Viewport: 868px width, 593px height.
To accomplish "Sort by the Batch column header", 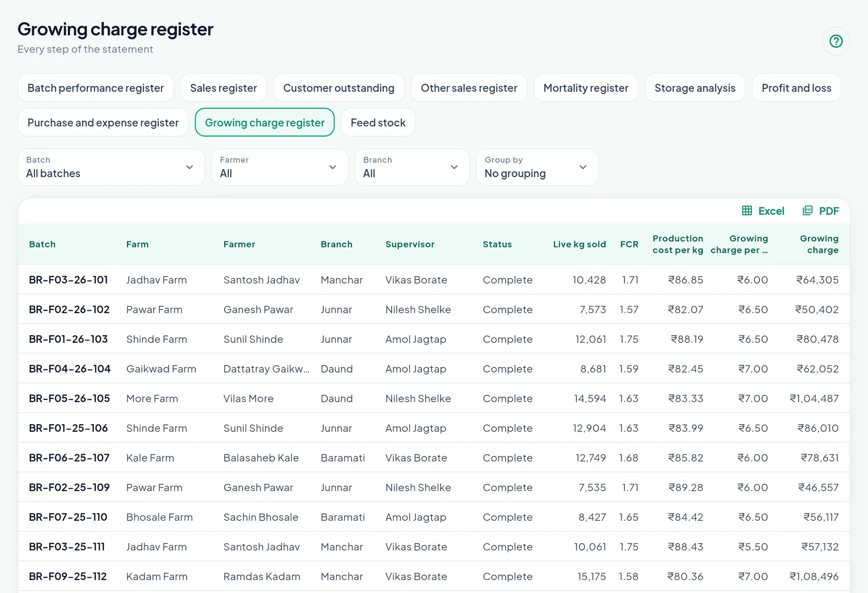I will [x=42, y=244].
